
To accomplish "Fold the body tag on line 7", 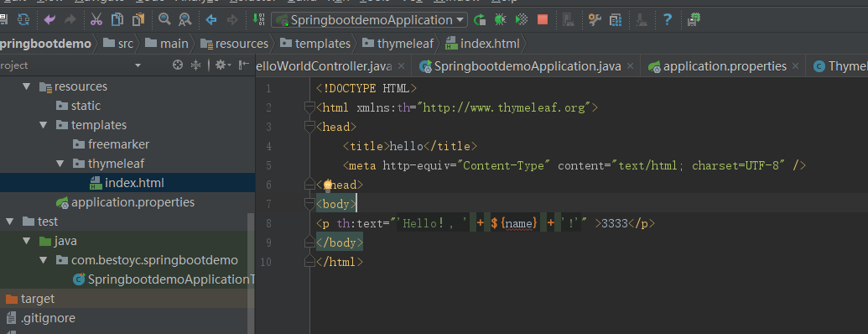I will [x=310, y=204].
